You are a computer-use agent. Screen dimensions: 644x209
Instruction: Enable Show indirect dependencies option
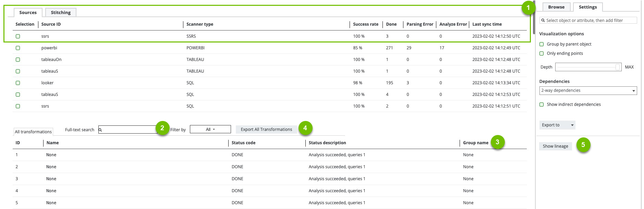pos(542,104)
